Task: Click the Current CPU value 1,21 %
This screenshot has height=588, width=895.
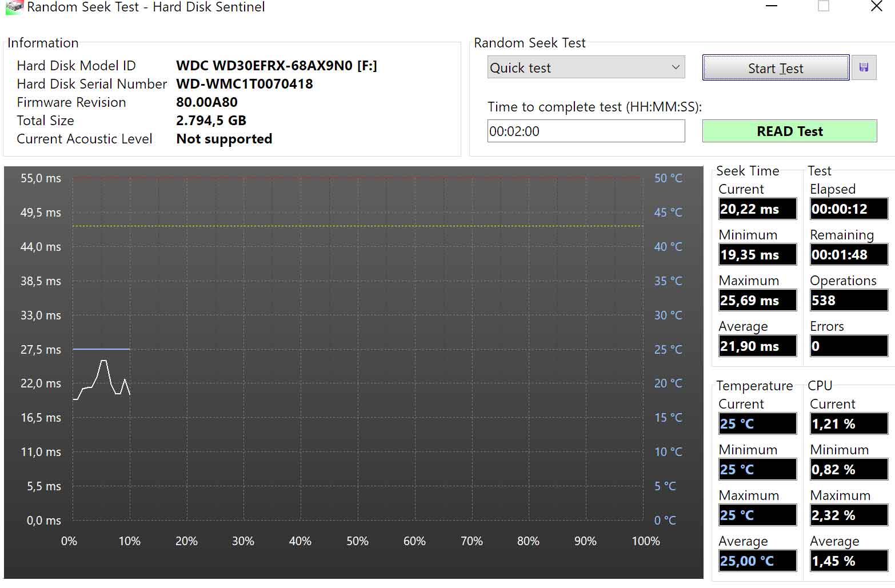Action: pyautogui.click(x=849, y=423)
